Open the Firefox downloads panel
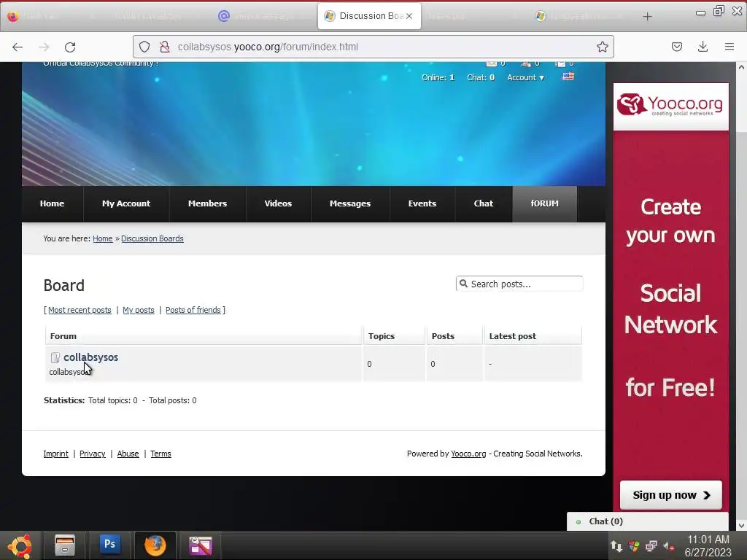 (703, 47)
